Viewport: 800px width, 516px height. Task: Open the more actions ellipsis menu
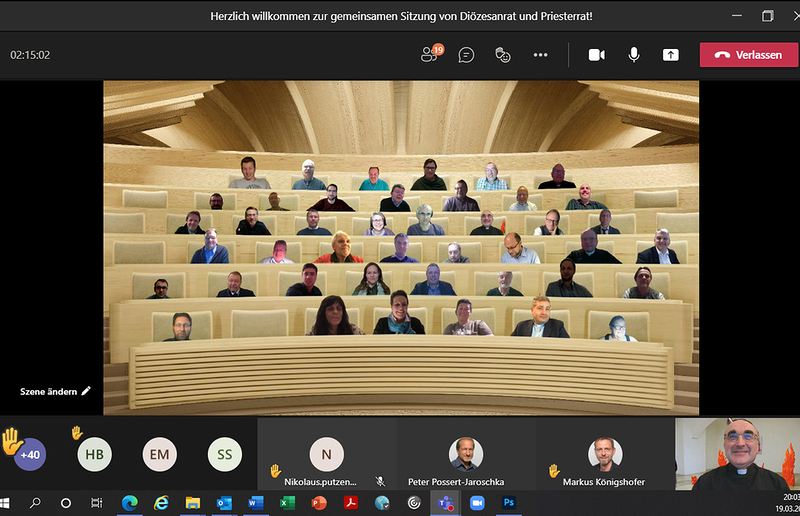(540, 55)
